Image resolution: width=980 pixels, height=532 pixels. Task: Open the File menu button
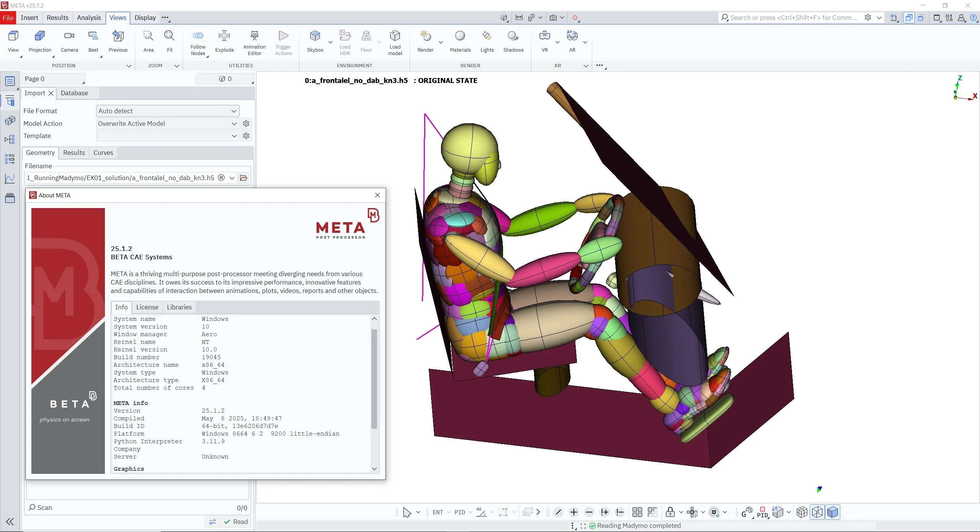(8, 18)
